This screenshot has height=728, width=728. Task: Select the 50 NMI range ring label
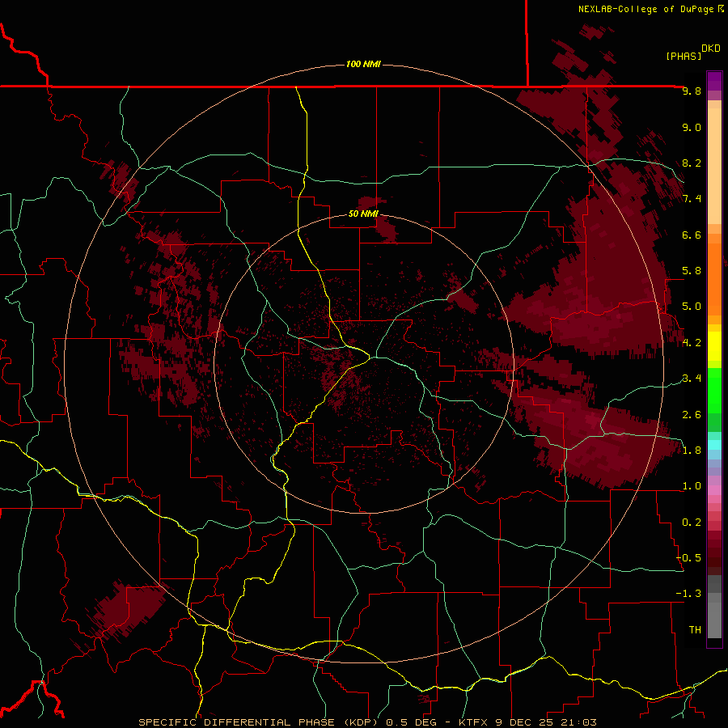coord(363,214)
